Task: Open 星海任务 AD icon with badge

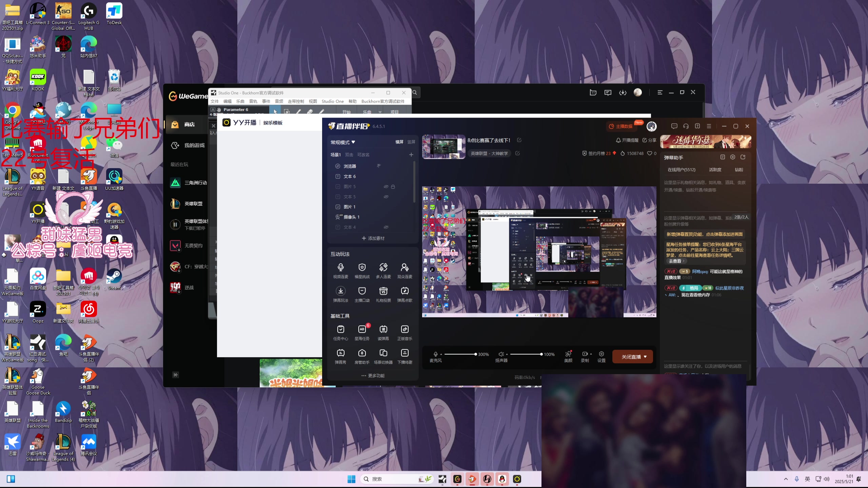Action: pyautogui.click(x=362, y=333)
